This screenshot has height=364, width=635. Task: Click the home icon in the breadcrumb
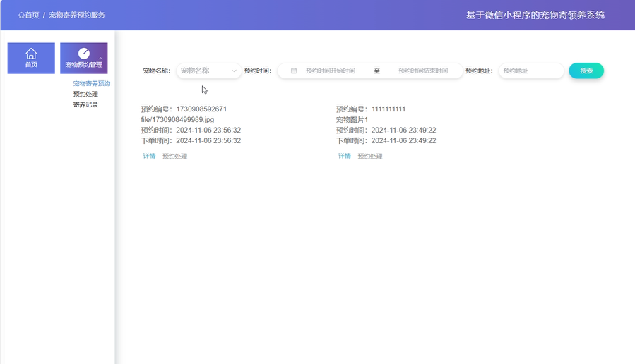click(x=21, y=16)
